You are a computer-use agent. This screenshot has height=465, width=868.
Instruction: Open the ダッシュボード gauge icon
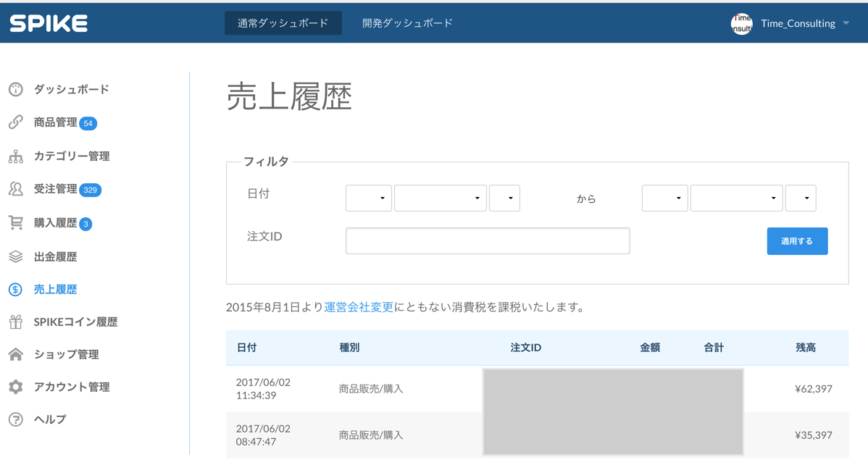pyautogui.click(x=15, y=89)
